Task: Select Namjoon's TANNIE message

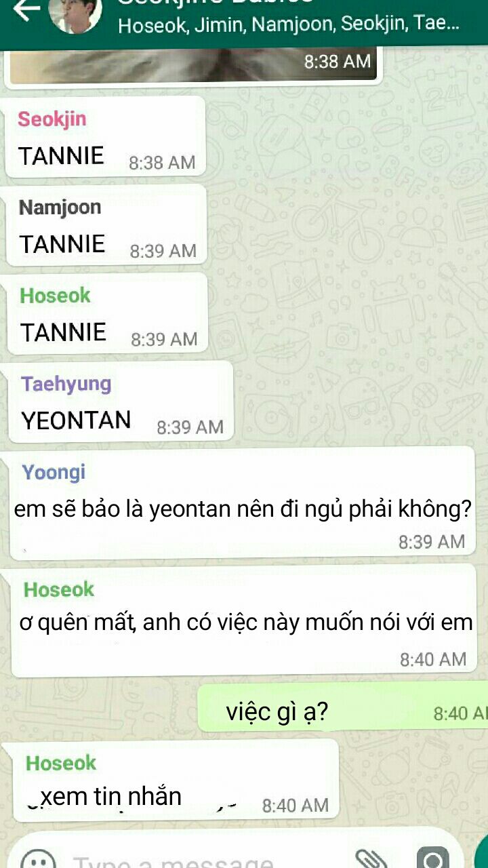Action: point(106,225)
